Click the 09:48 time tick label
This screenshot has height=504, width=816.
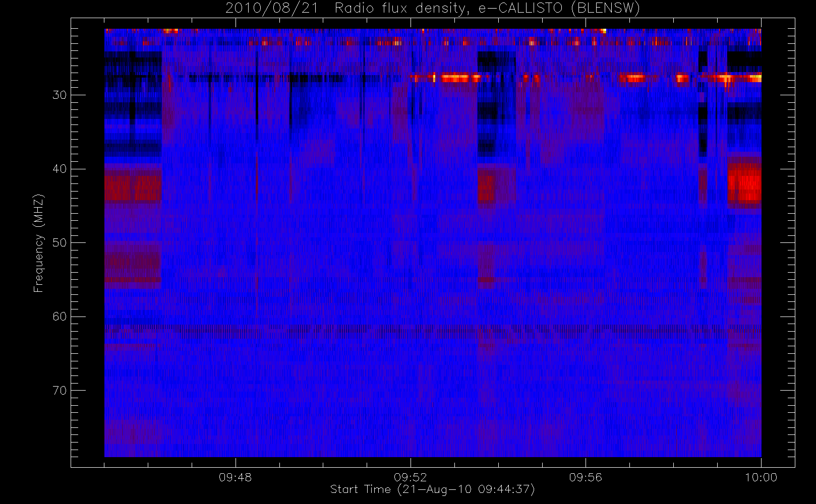click(236, 477)
